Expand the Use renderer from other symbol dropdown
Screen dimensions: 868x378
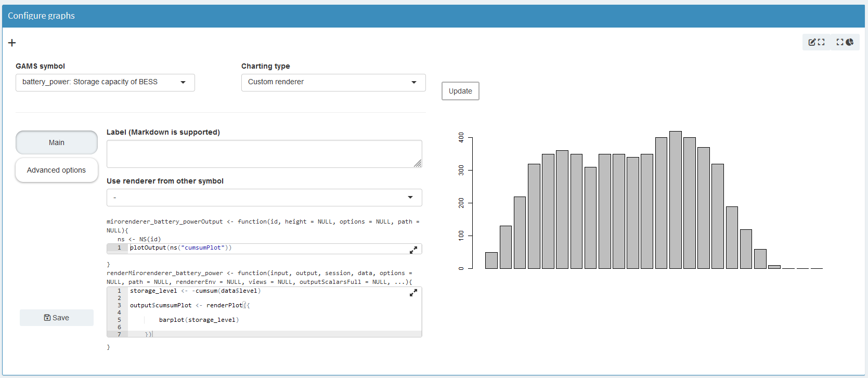click(x=264, y=198)
